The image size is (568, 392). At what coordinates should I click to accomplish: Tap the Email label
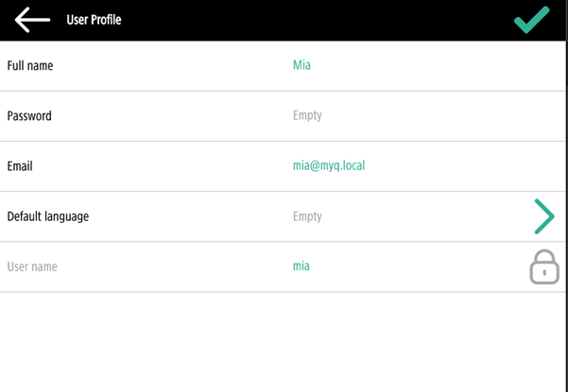[x=20, y=166]
